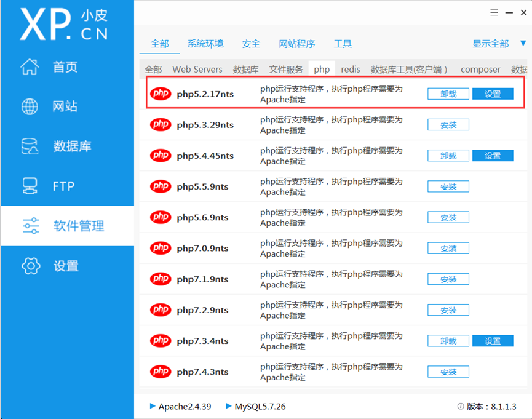532x419 pixels.
Task: Click 安装 for php5.5.9nts
Action: click(x=448, y=187)
